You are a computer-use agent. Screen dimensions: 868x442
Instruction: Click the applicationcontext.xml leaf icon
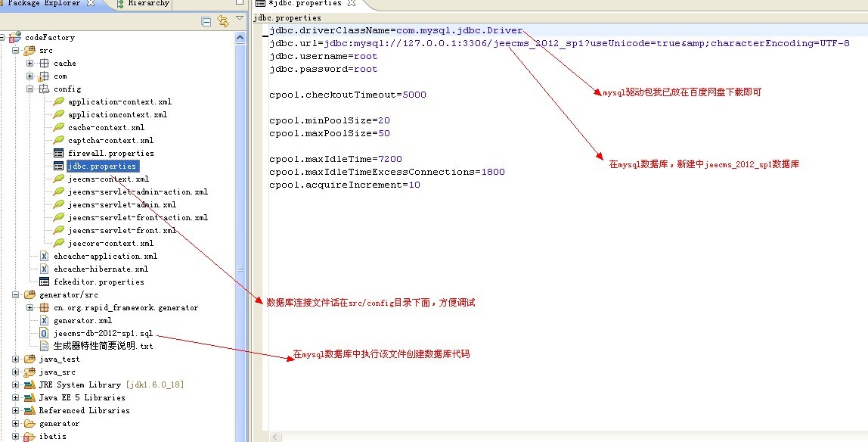click(58, 114)
